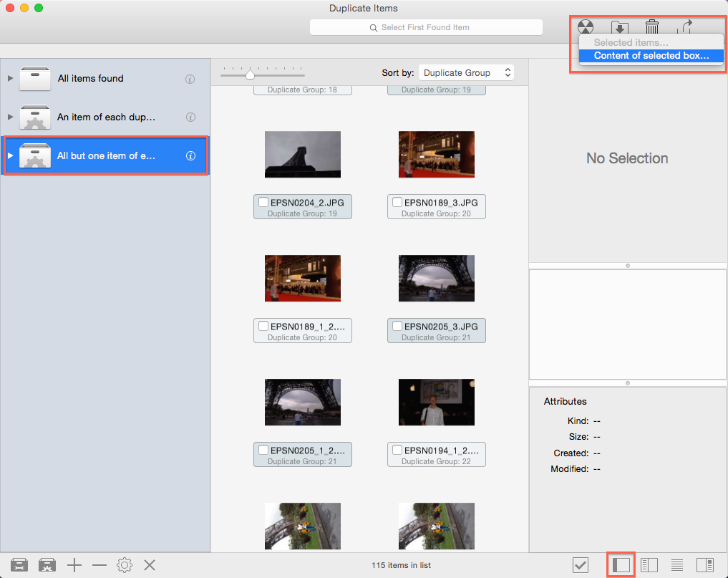The width and height of the screenshot is (728, 578).
Task: Click the Duplicate Group: 22 label
Action: pyautogui.click(x=436, y=461)
